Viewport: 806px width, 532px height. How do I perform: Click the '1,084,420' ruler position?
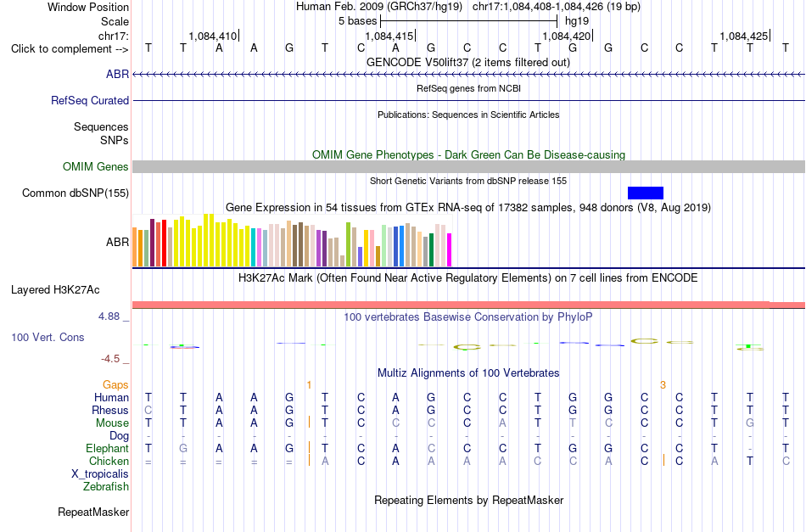tap(567, 36)
